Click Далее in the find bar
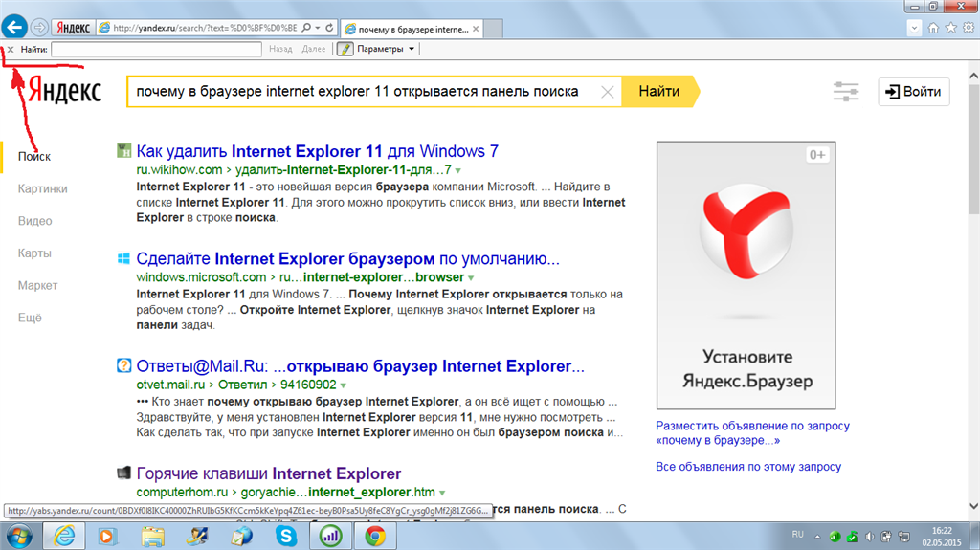Screen dimensions: 980x550 pos(314,49)
